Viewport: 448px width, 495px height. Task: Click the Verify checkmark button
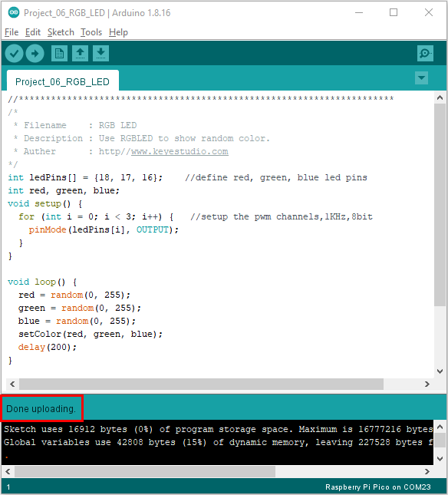pyautogui.click(x=14, y=54)
